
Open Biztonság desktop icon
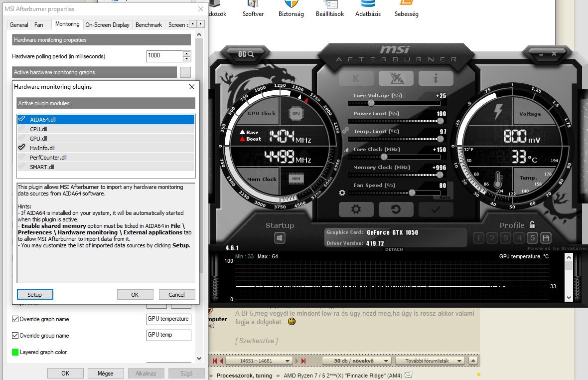291,9
